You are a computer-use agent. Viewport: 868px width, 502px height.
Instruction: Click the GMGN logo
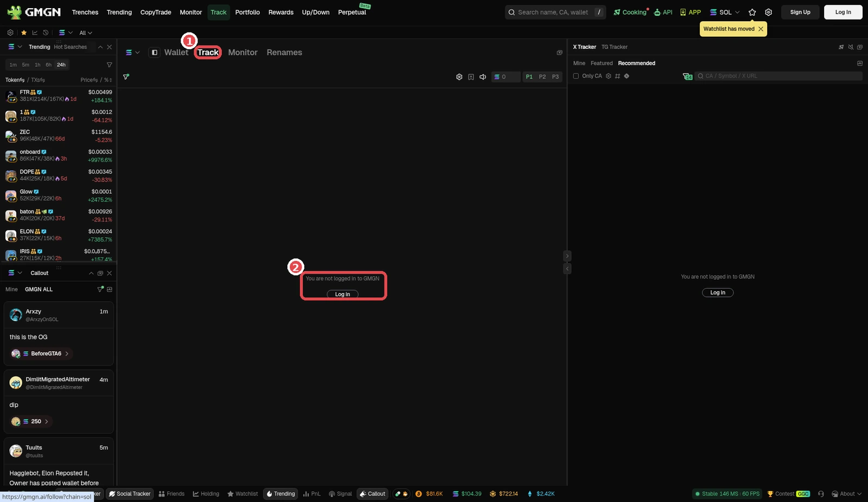(x=34, y=12)
